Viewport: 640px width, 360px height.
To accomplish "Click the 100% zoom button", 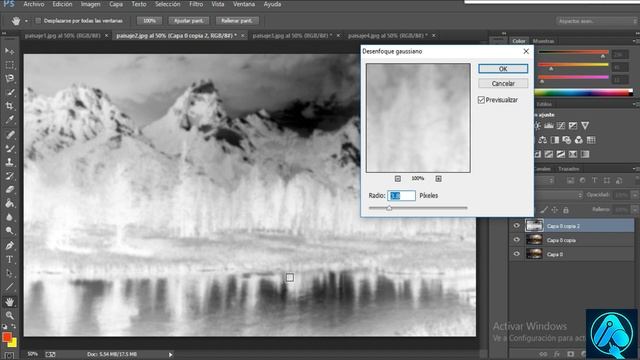I will pos(149,21).
